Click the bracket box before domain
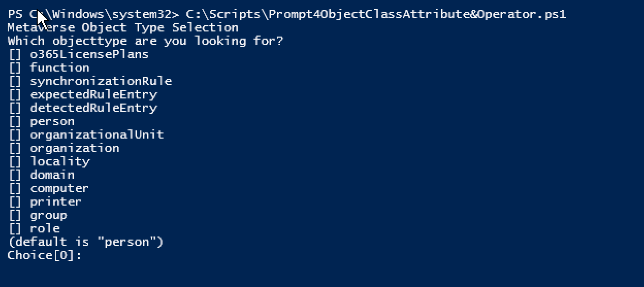 click(14, 175)
